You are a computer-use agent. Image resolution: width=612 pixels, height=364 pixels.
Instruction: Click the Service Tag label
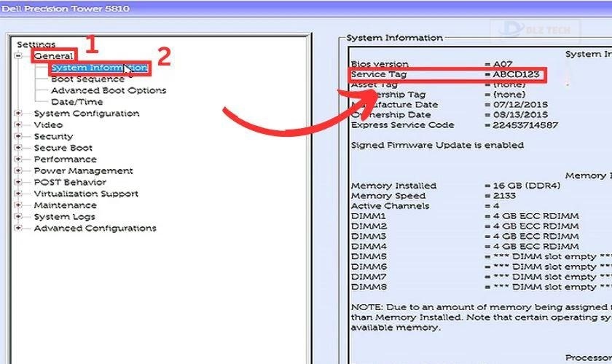click(379, 74)
